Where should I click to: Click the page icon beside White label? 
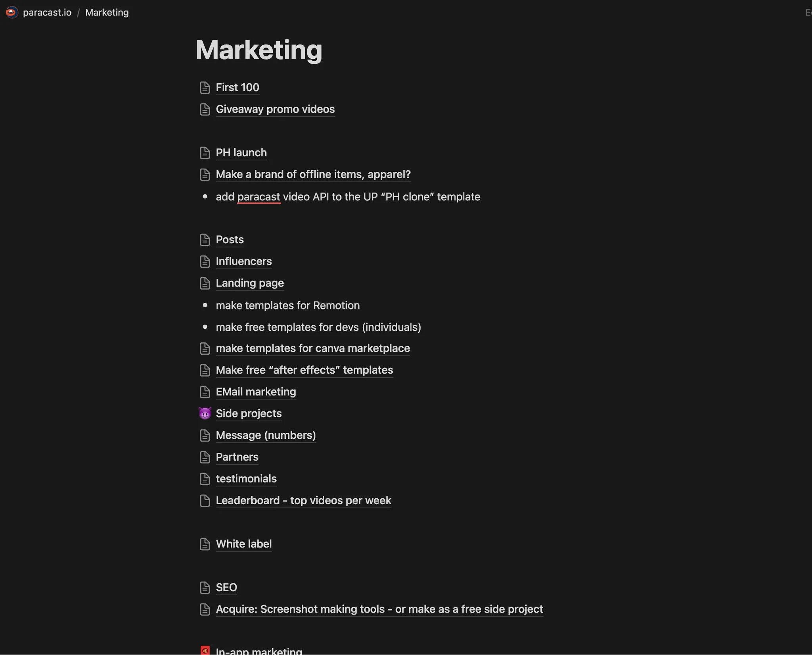tap(205, 544)
